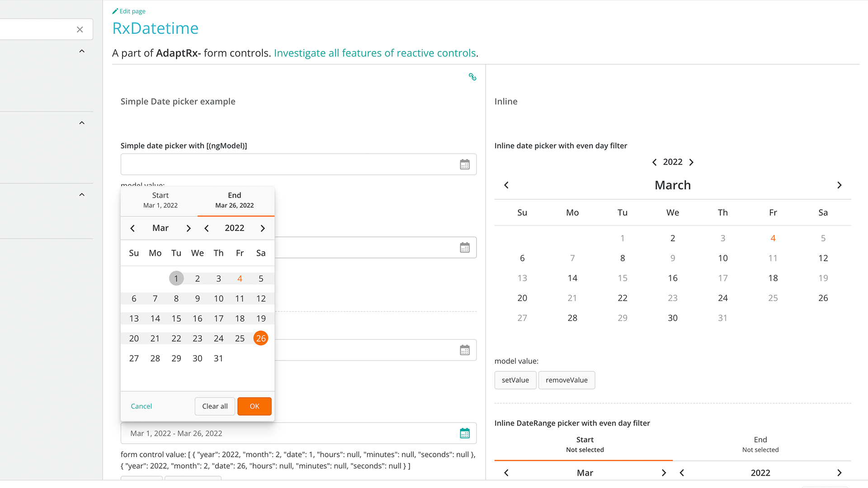868x488 pixels.
Task: Open calendar icon of simple date picker field
Action: (x=465, y=164)
